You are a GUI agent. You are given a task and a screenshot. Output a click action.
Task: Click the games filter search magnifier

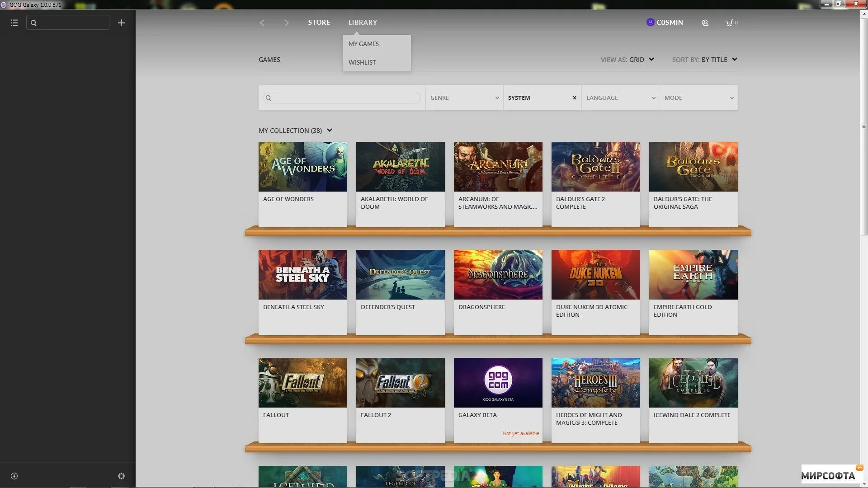(269, 98)
